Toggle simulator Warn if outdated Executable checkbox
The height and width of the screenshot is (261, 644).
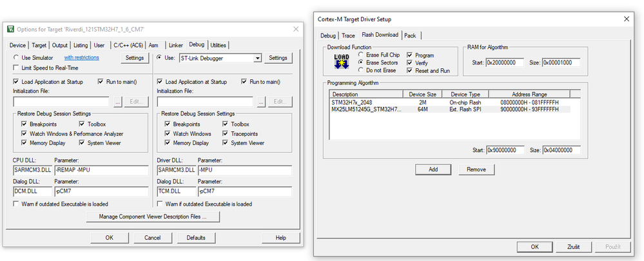[x=16, y=204]
